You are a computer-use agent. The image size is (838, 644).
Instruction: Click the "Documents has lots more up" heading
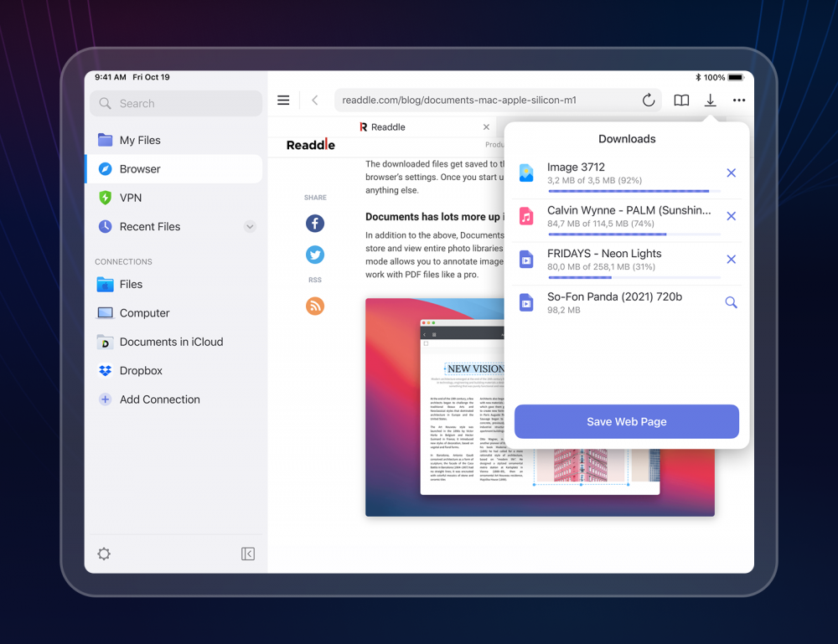click(432, 216)
